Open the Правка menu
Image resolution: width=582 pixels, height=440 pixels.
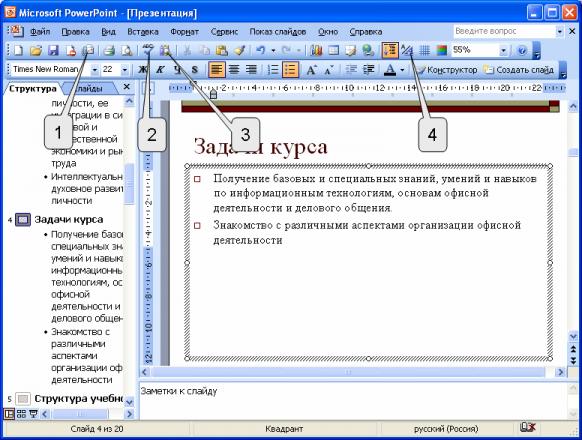coord(76,32)
